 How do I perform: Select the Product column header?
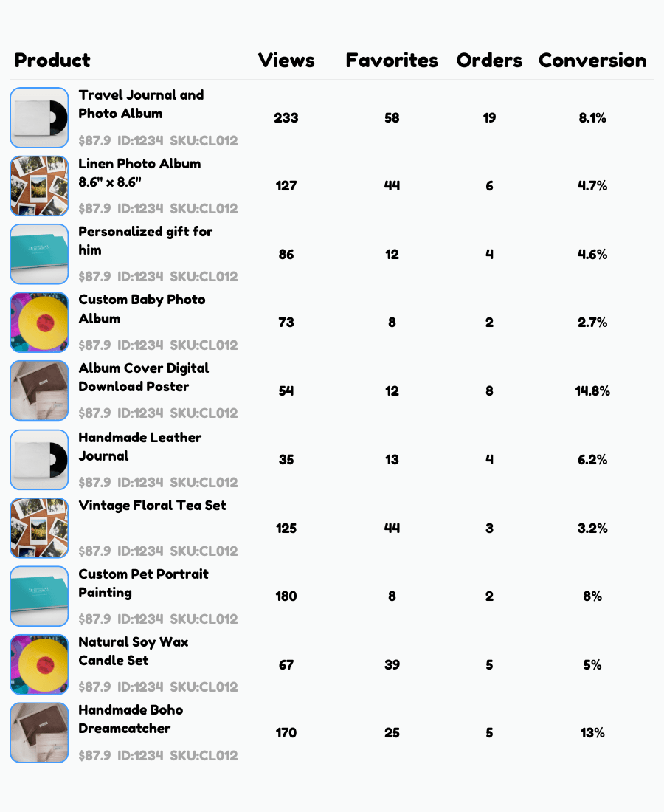pos(52,61)
